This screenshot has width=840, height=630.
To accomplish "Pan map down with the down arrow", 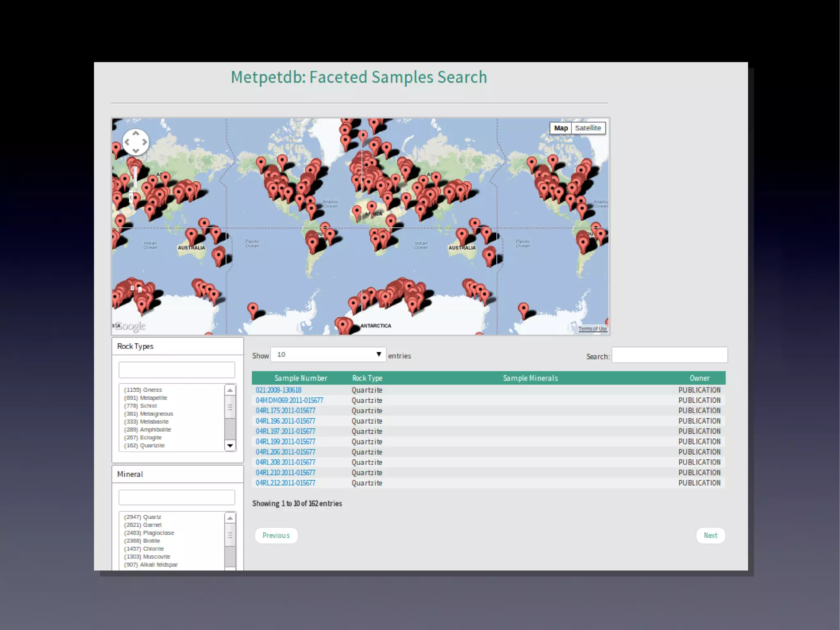I will pos(136,151).
